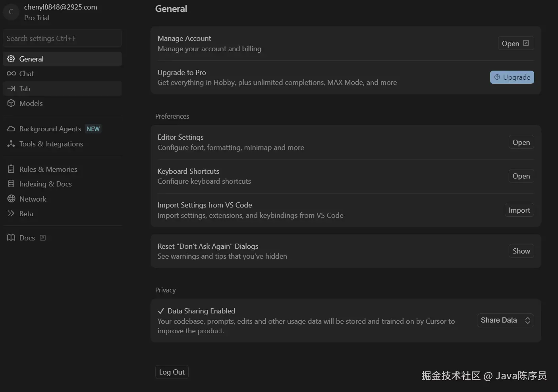Open Manage Account page

click(516, 43)
